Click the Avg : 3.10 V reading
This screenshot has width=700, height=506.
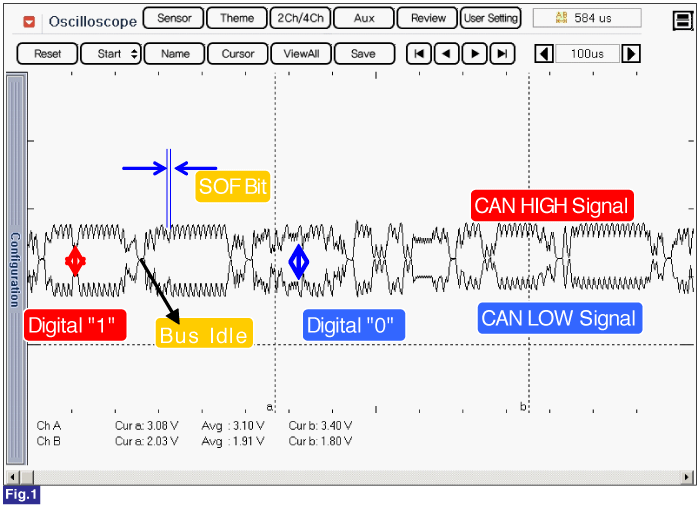coord(233,426)
